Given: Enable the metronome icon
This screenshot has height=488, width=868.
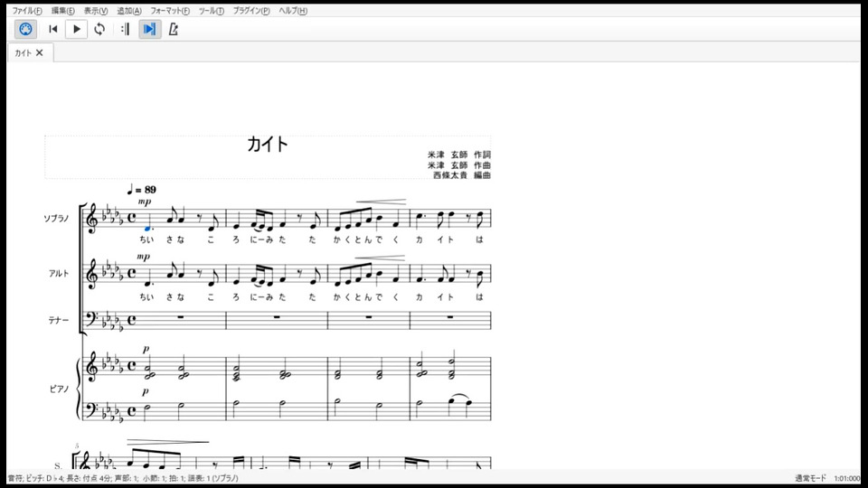Looking at the screenshot, I should 174,29.
